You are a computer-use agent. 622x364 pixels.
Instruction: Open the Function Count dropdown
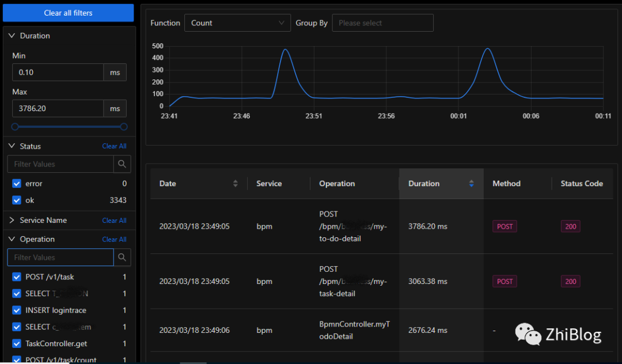coord(237,23)
